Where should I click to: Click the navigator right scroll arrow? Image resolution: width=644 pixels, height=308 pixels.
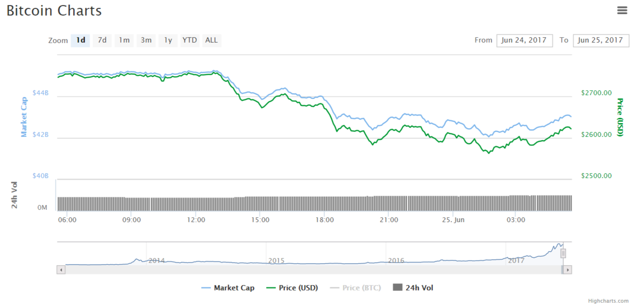pyautogui.click(x=567, y=270)
